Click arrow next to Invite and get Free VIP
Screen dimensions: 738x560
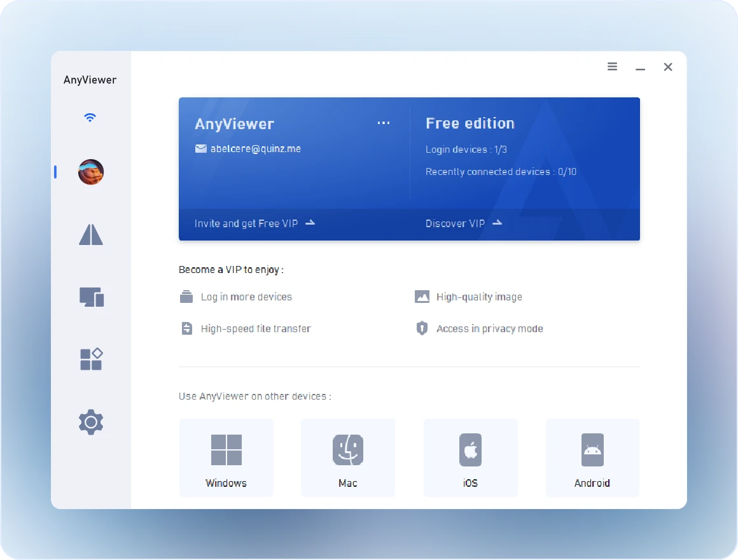coord(310,223)
